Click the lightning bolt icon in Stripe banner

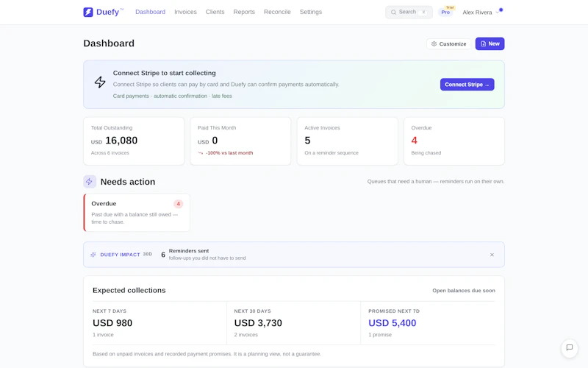pos(100,82)
